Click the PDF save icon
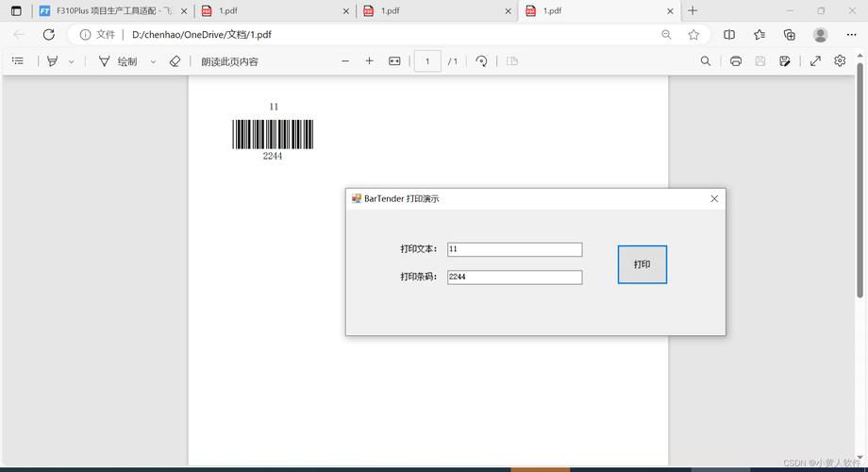 (x=760, y=61)
